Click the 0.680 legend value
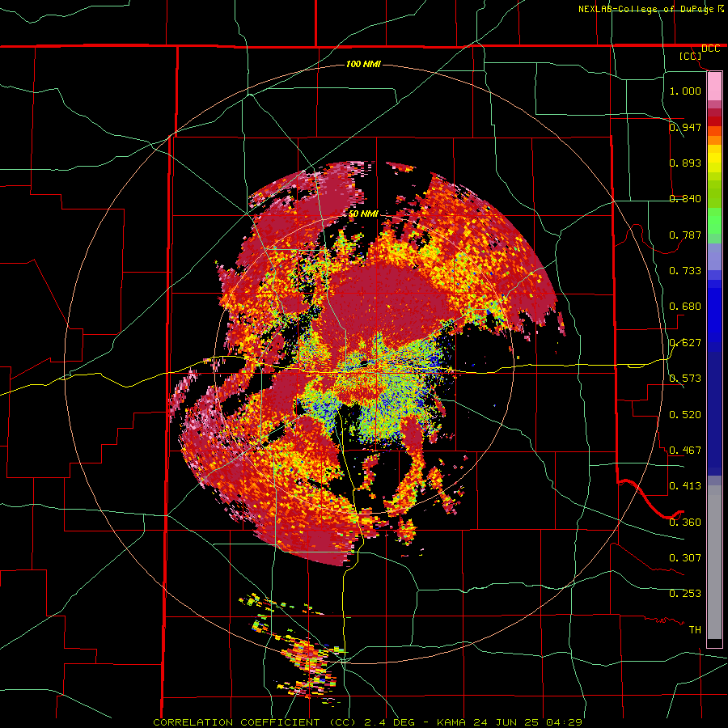The image size is (728, 728). pos(685,307)
